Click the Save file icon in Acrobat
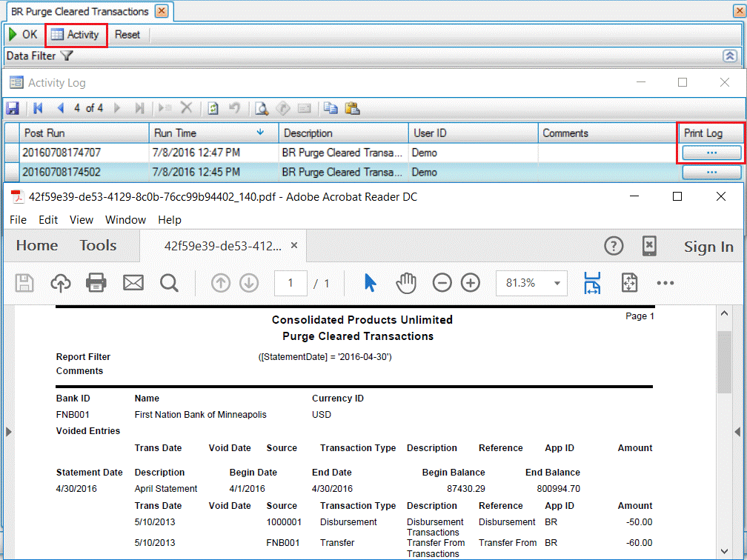 24,283
